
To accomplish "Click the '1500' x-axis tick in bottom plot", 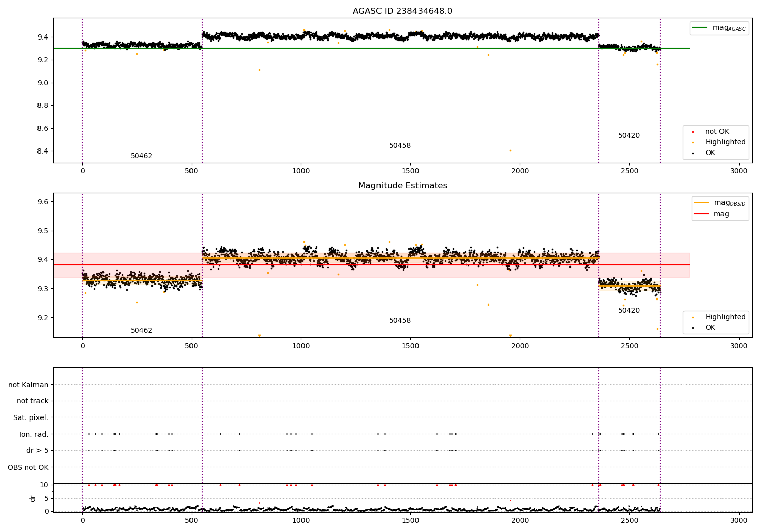I will [x=410, y=521].
